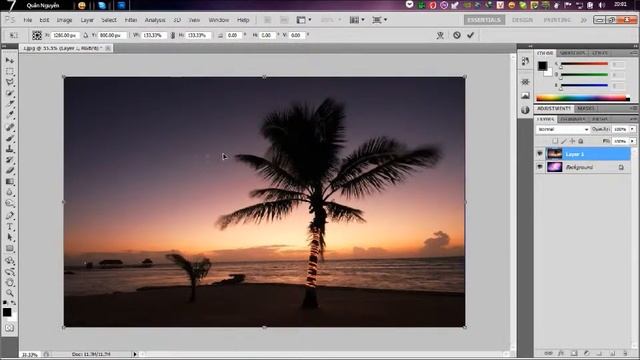The height and width of the screenshot is (360, 640).
Task: Select the Essentials workspace
Action: pos(484,20)
